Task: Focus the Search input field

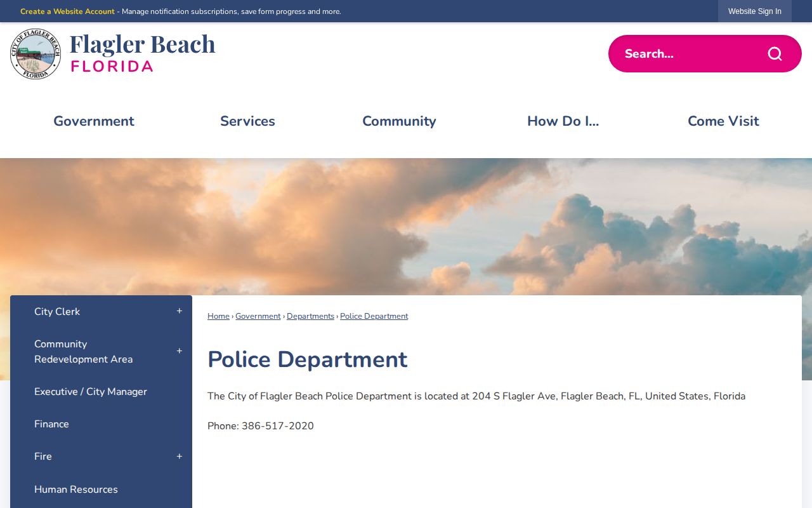Action: [x=688, y=54]
